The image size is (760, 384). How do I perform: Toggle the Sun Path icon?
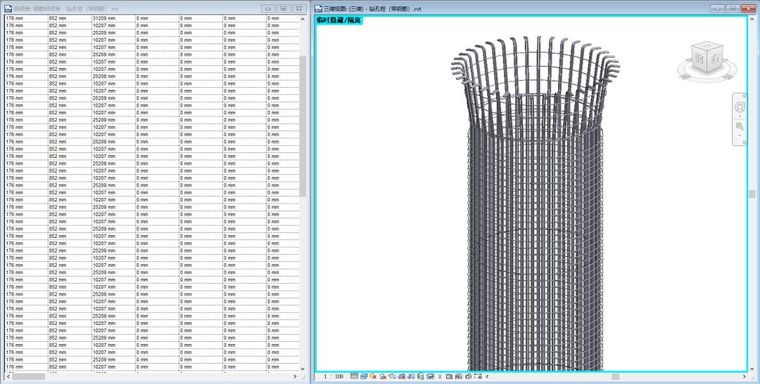pyautogui.click(x=373, y=376)
